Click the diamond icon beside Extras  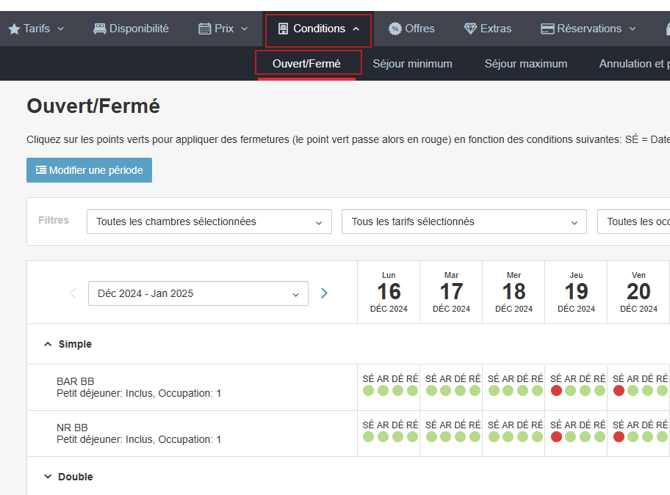coord(470,29)
